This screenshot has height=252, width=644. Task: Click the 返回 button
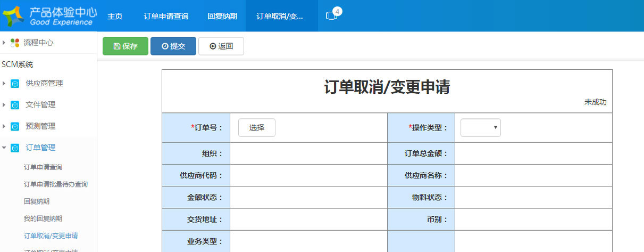[221, 46]
